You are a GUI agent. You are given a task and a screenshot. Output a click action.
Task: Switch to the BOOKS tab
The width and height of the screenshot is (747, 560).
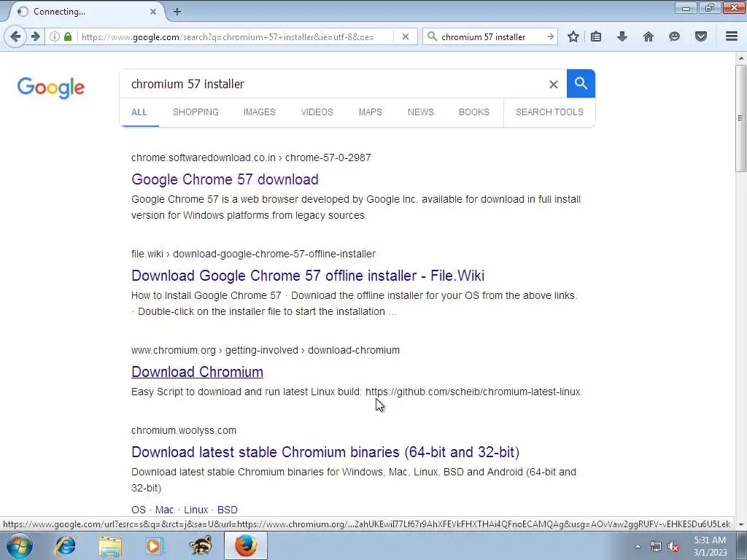[x=474, y=112]
